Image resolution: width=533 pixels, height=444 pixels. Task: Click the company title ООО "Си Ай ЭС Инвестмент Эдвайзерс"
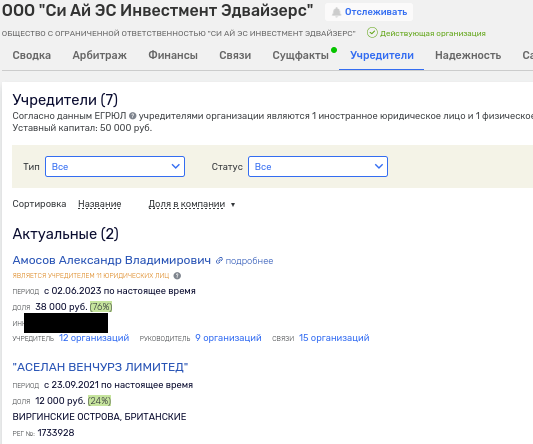157,10
